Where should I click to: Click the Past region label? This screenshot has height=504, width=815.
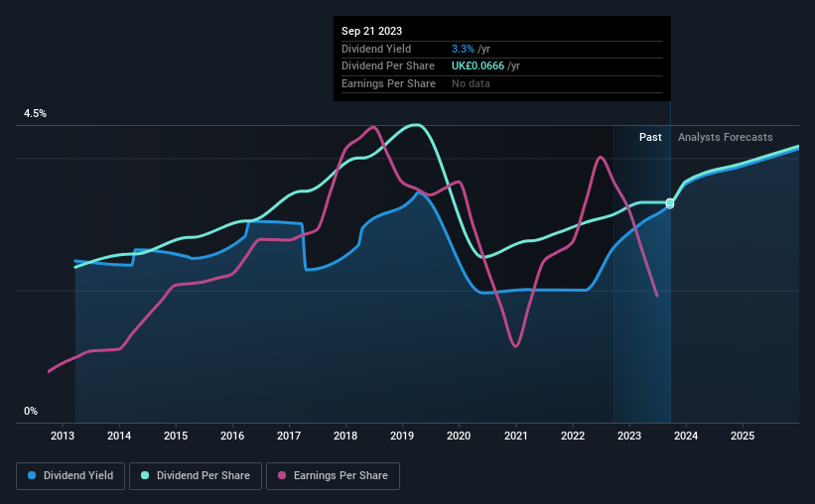click(x=650, y=137)
